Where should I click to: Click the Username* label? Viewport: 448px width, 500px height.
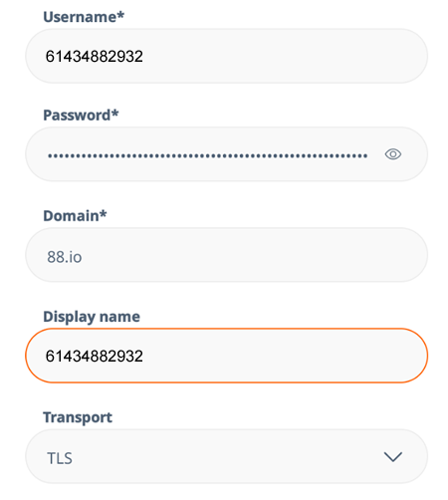(x=84, y=17)
